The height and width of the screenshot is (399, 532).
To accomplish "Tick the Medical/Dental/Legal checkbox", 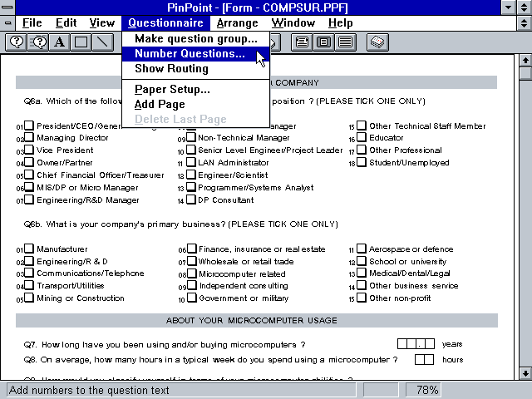I will 362,273.
